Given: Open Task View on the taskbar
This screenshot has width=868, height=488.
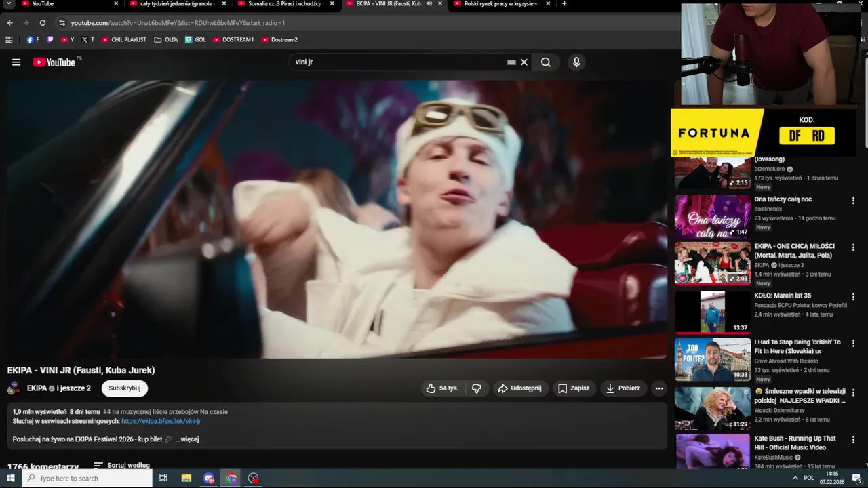Looking at the screenshot, I should pos(163,479).
